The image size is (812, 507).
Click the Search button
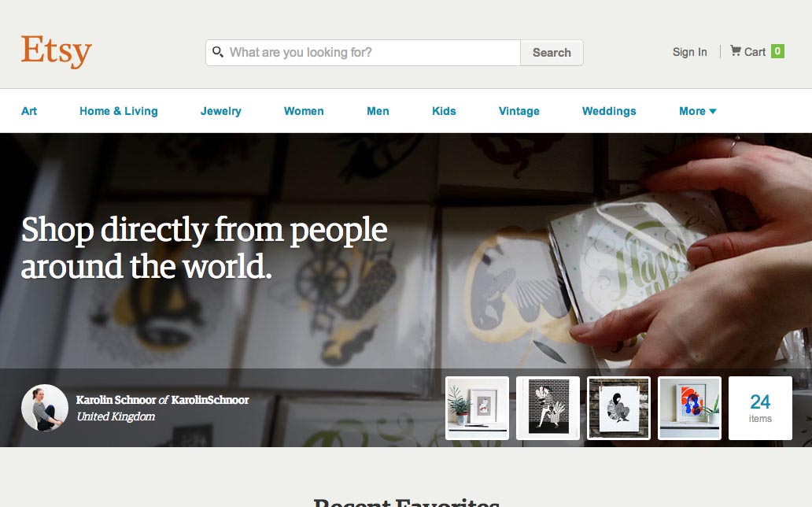click(552, 53)
